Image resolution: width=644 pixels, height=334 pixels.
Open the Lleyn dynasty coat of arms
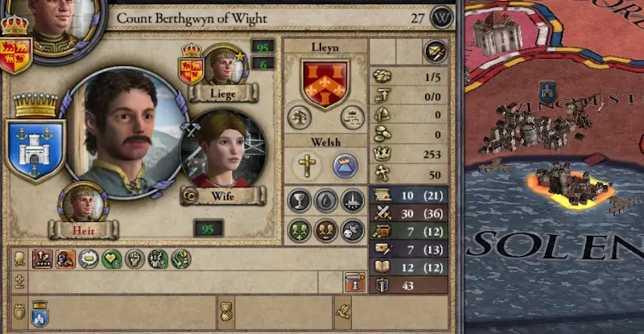tap(325, 83)
